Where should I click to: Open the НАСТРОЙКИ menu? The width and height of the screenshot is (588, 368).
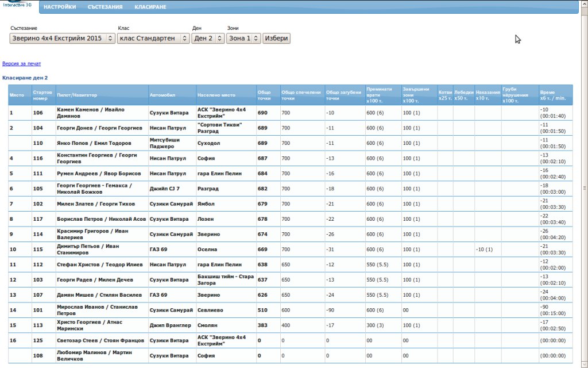click(60, 7)
